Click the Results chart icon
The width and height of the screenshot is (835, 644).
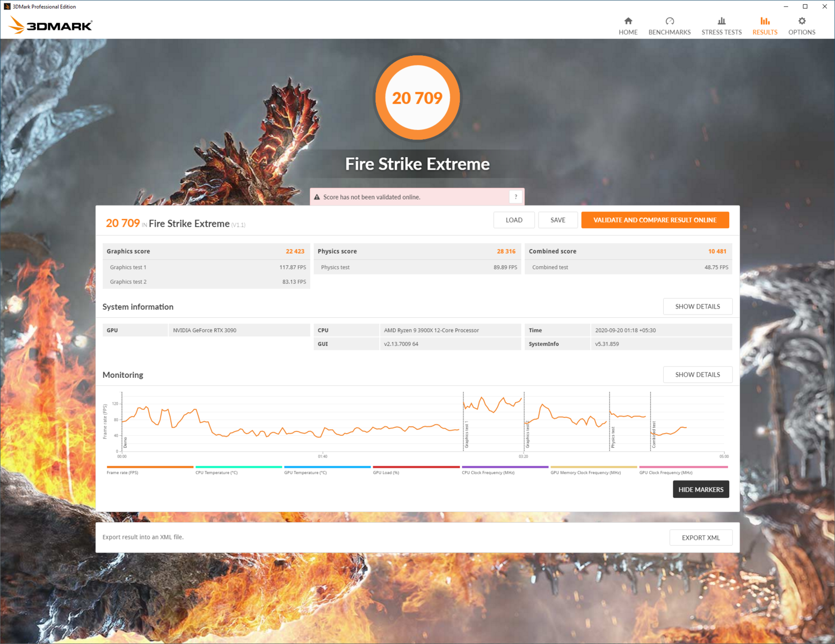(765, 21)
